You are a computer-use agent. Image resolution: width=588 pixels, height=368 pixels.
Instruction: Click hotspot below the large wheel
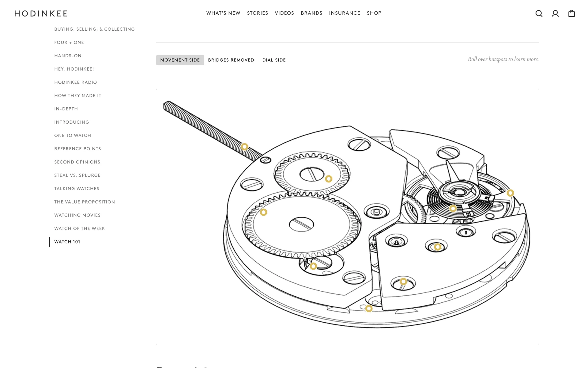[x=313, y=266]
